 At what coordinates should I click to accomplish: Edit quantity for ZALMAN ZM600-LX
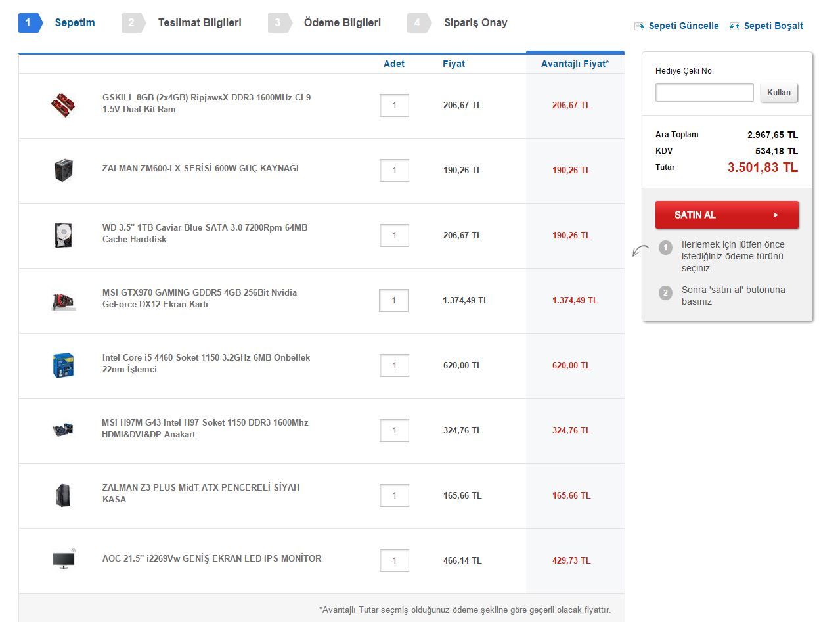(394, 170)
